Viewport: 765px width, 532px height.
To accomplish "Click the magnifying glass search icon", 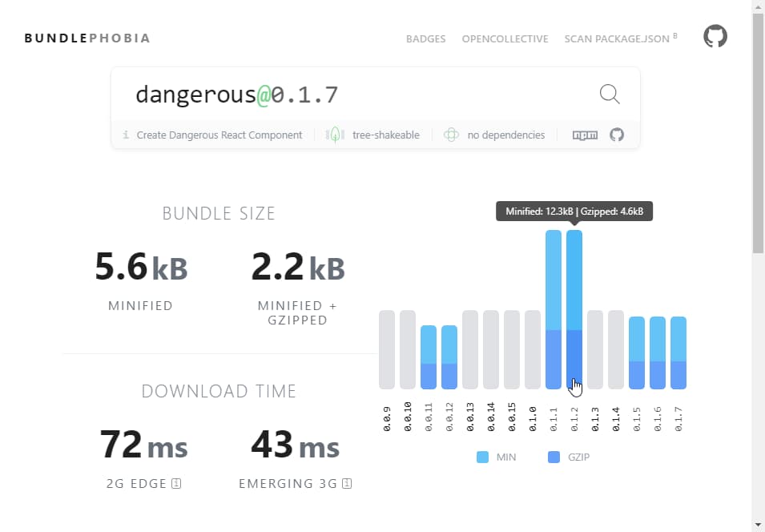I will pyautogui.click(x=610, y=95).
